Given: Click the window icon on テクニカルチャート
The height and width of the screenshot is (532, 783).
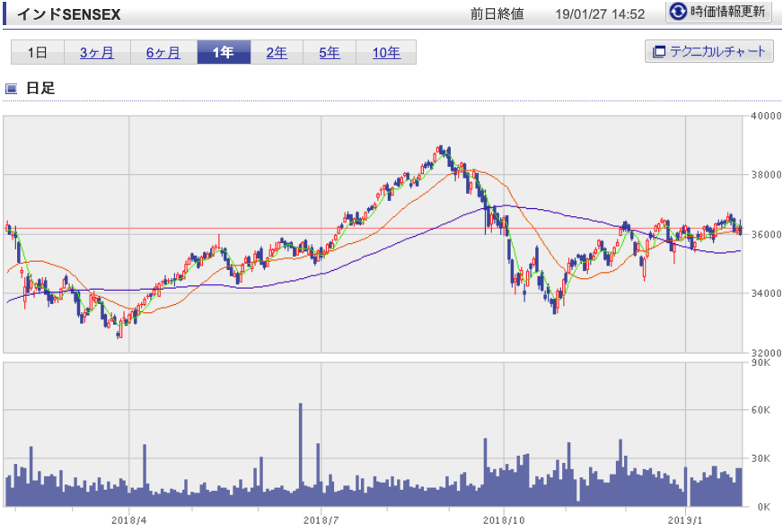Looking at the screenshot, I should [658, 52].
